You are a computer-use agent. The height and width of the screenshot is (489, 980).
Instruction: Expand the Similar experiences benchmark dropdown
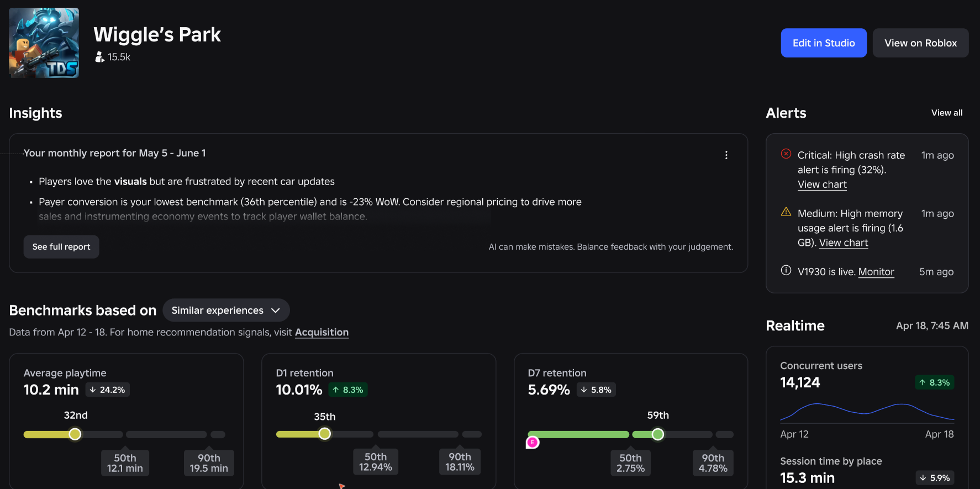(226, 311)
